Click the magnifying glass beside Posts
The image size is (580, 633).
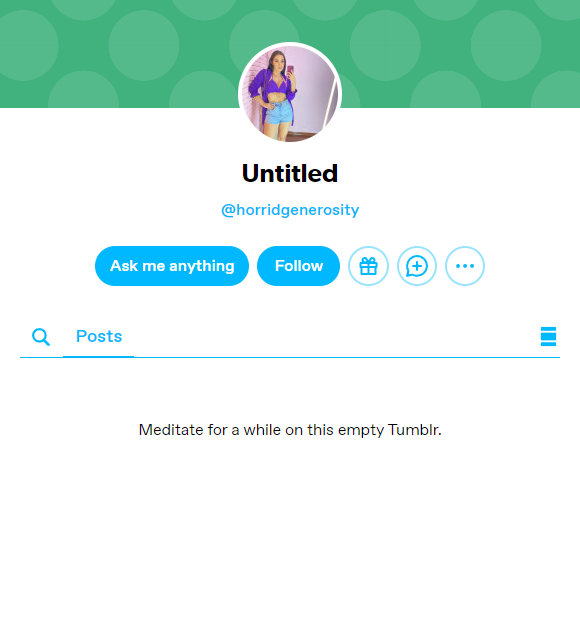(41, 337)
